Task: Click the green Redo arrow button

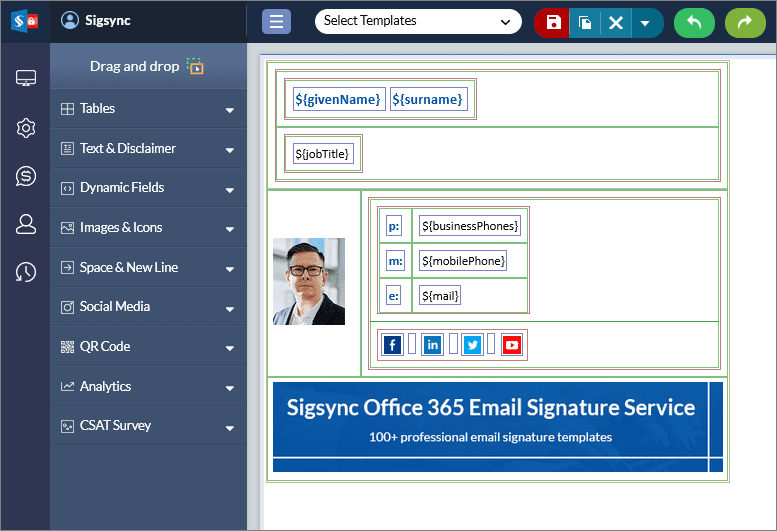Action: point(744,22)
